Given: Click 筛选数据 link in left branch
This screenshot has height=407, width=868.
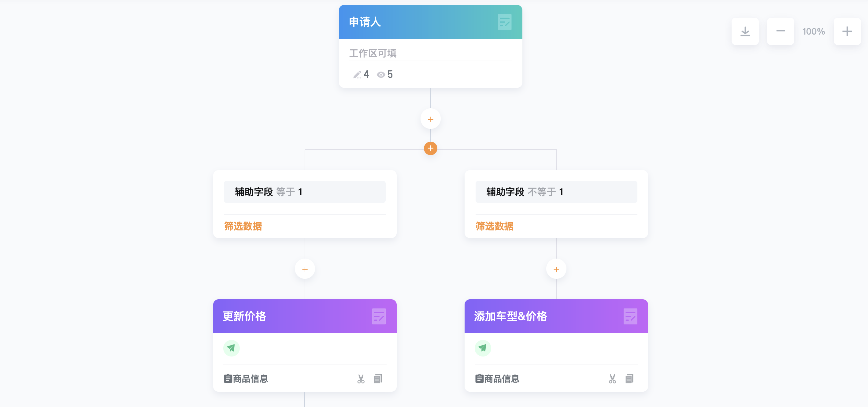Looking at the screenshot, I should click(243, 226).
